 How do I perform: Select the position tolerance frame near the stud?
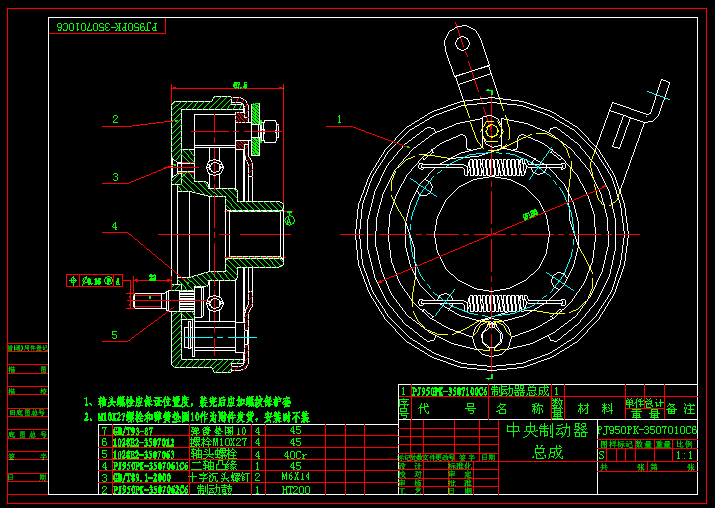coord(94,281)
